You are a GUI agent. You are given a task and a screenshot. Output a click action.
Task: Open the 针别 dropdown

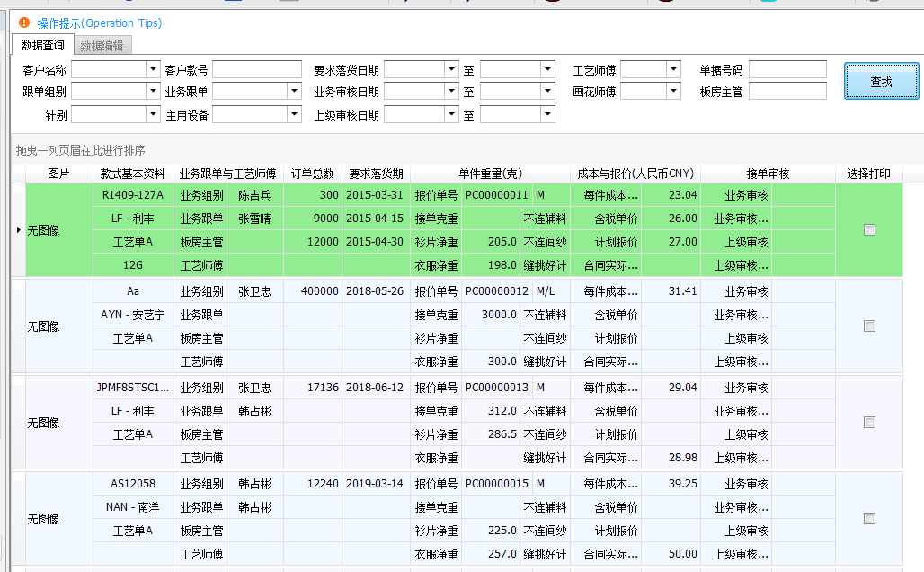(153, 114)
